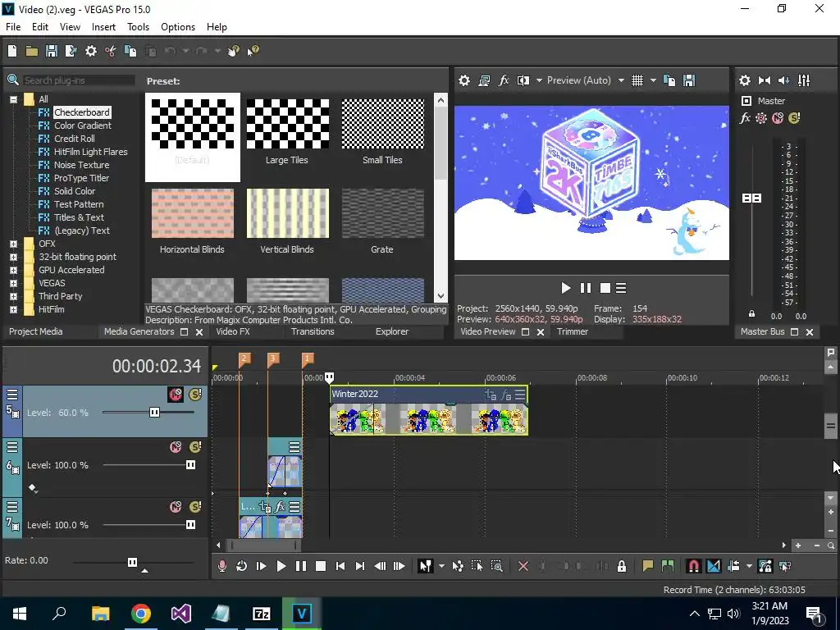The height and width of the screenshot is (630, 840).
Task: Solo track 6 video
Action: 195,447
